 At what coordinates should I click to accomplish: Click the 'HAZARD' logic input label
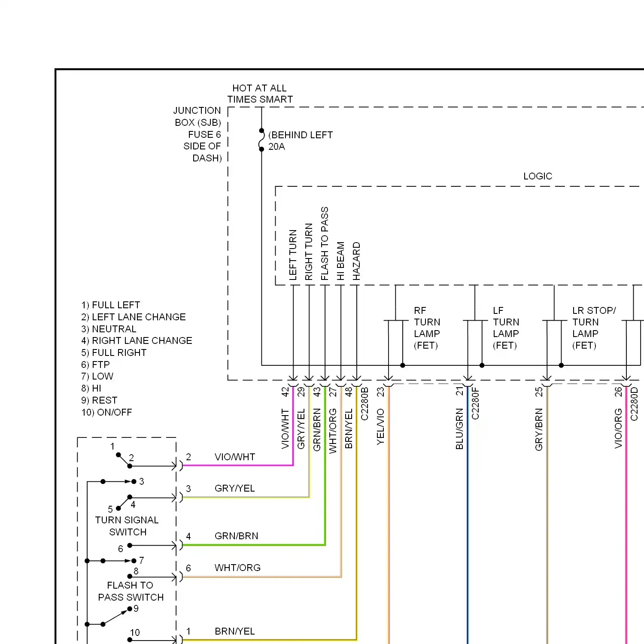pos(356,261)
